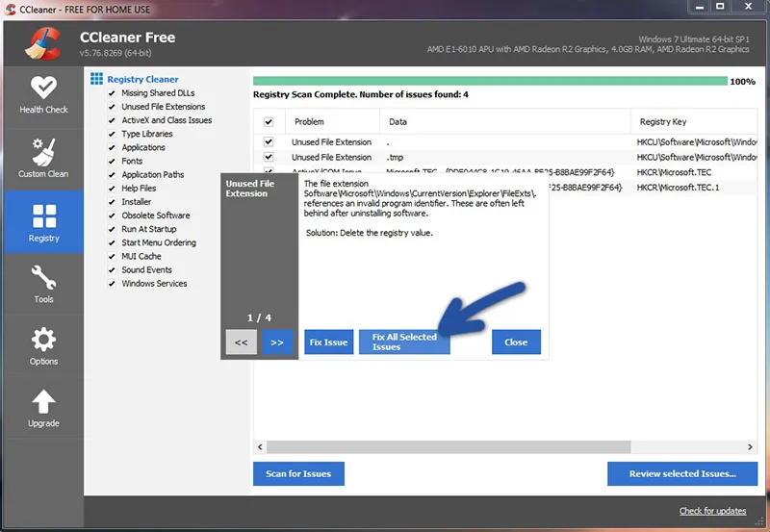
Task: Toggle Help Files checkbox
Action: 112,189
